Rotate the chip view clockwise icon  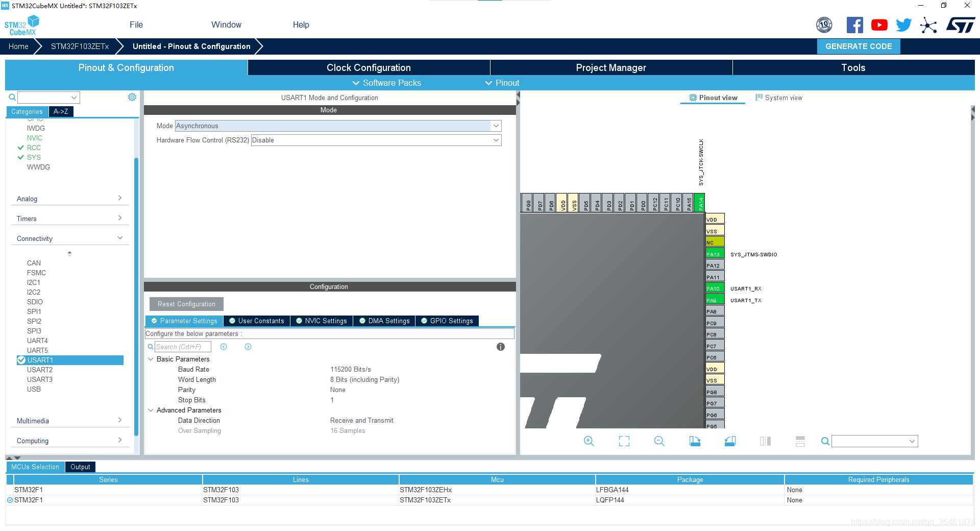pos(695,441)
